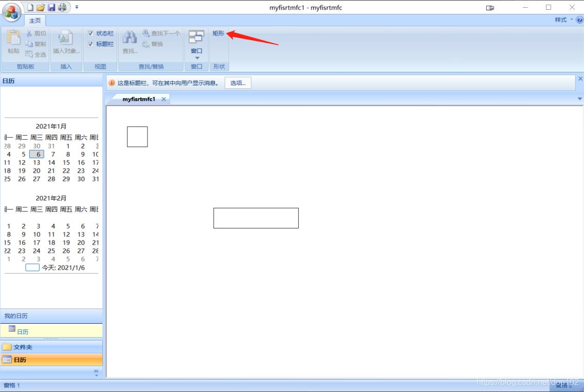Open the round application menu button

click(x=11, y=11)
